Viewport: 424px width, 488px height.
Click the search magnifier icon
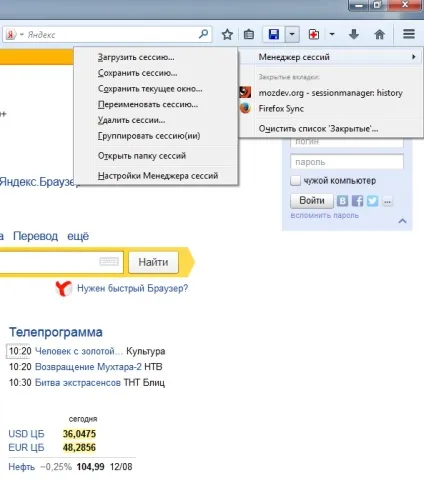203,34
